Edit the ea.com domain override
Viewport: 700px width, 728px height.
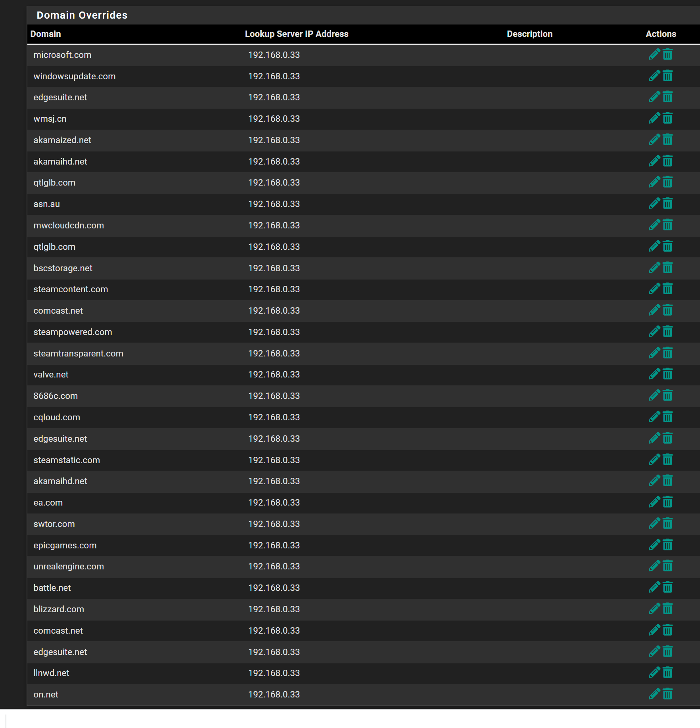[x=654, y=502]
